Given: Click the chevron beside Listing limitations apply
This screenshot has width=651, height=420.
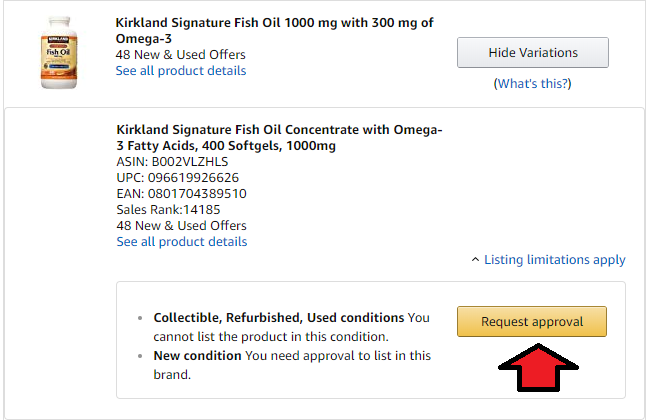Looking at the screenshot, I should [x=475, y=260].
